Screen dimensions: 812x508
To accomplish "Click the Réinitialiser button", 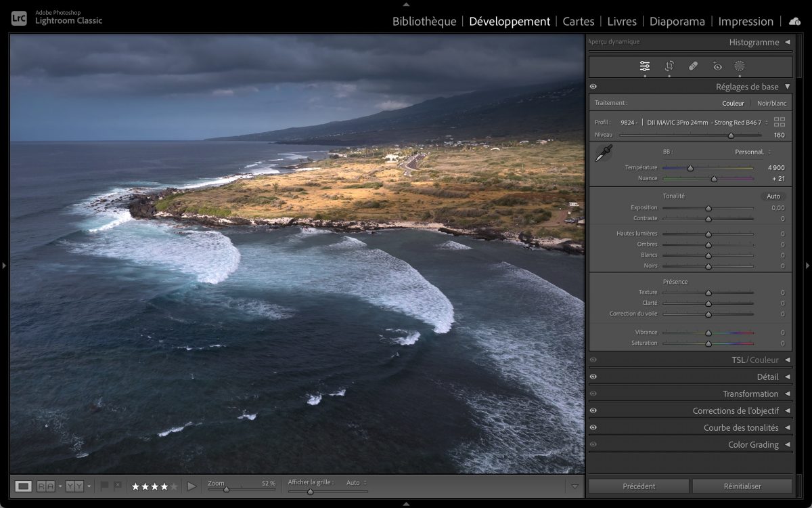I will point(742,486).
